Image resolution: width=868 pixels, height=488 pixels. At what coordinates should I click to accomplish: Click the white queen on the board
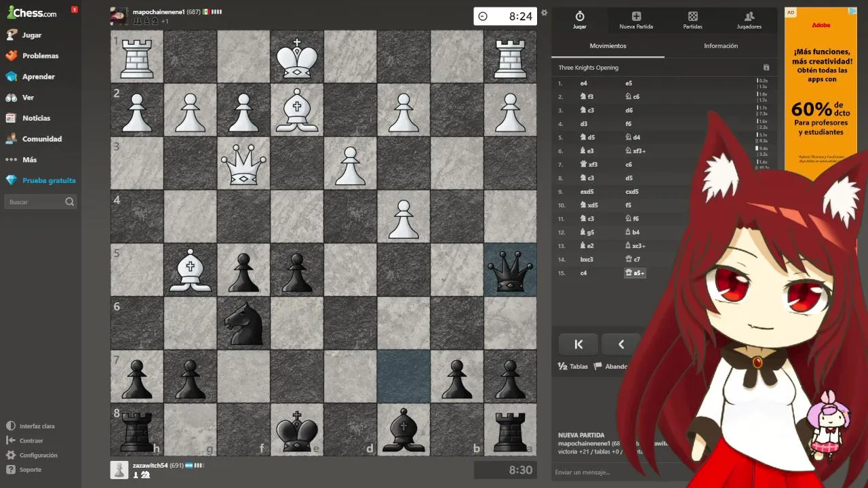(x=243, y=163)
